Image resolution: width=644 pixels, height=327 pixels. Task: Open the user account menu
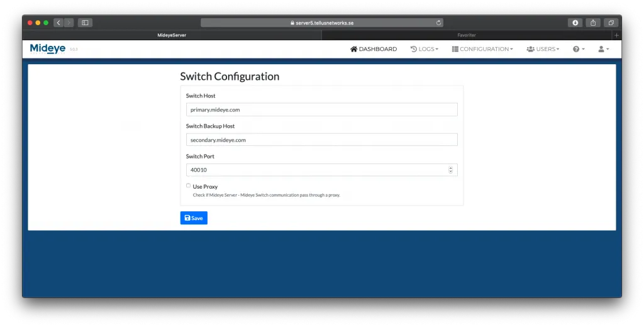click(x=604, y=49)
